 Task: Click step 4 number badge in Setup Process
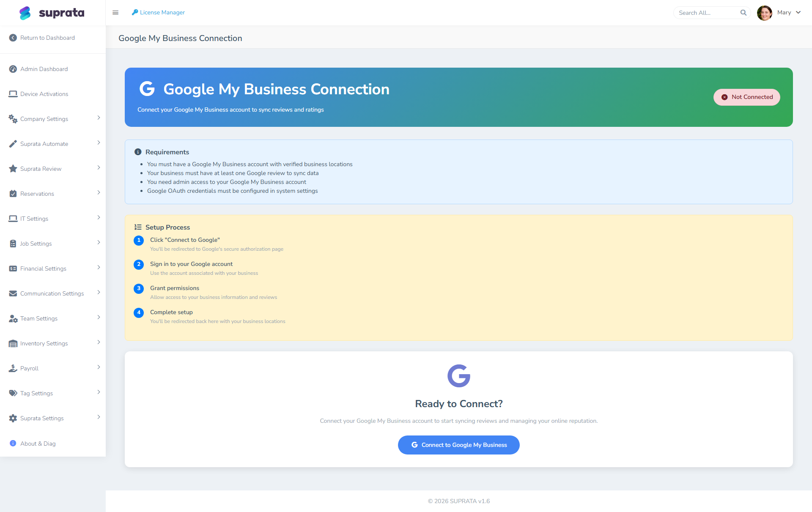(x=139, y=312)
